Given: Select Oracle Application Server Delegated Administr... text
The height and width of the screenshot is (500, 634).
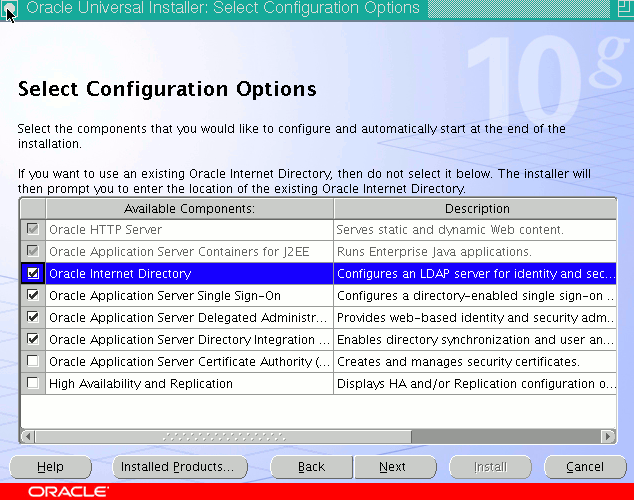Looking at the screenshot, I should coord(188,317).
